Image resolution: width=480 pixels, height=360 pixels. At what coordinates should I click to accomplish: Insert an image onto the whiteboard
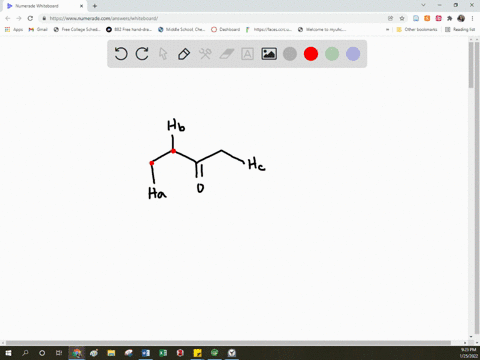[269, 54]
